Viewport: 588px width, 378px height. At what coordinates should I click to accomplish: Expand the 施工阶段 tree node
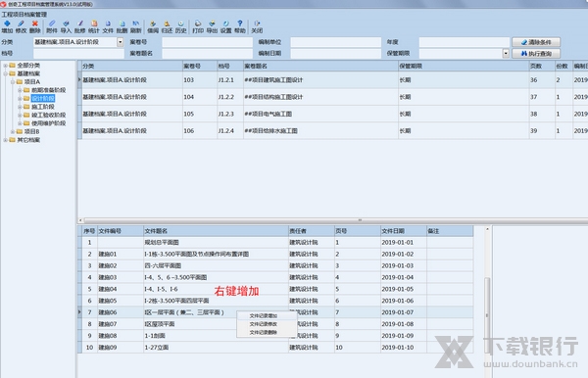20,107
